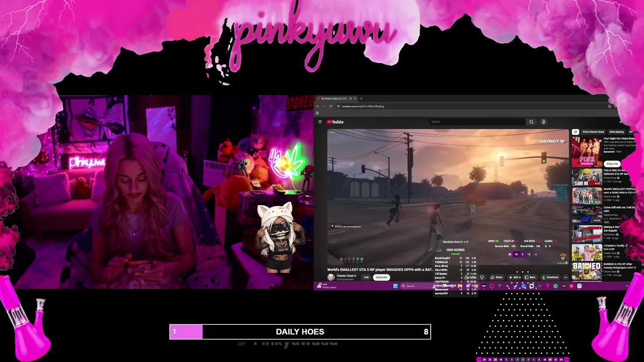Open the YouTube hamburger guide menu
Image resolution: width=644 pixels, height=362 pixels.
[320, 122]
